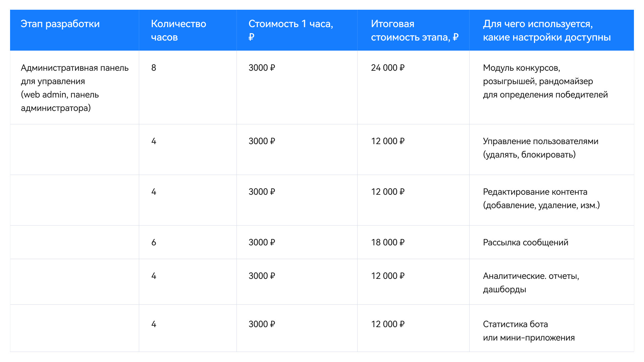Click hours value in the "Управление пользователями" row
The width and height of the screenshot is (644, 362).
(154, 141)
